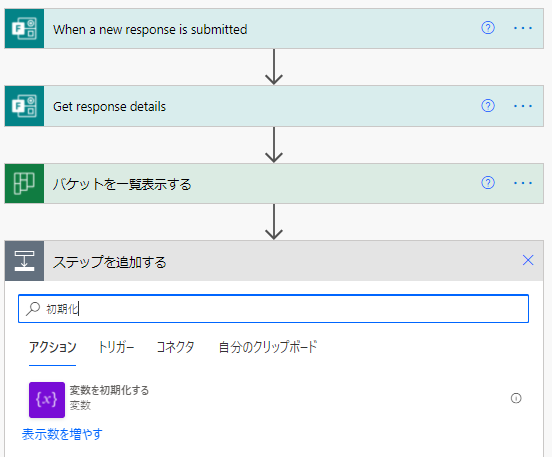Click the purple variable icon for 変数を初期化する
Screen dimensions: 552x457
[x=47, y=400]
